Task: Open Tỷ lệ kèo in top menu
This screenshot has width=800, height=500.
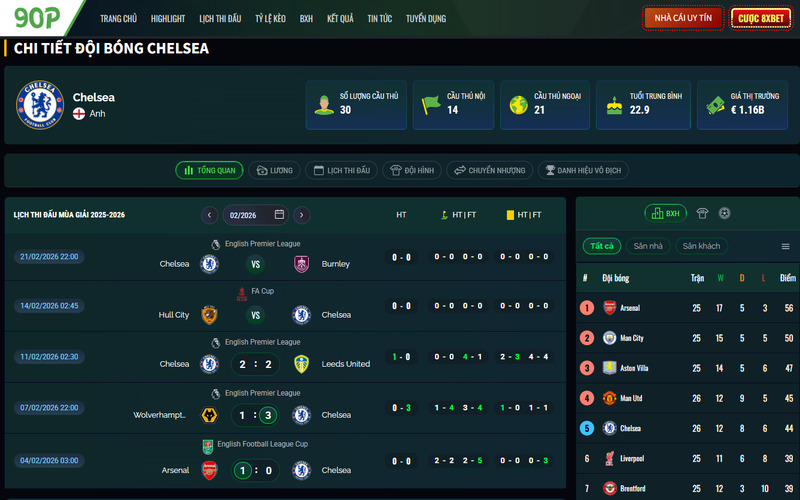Action: point(270,18)
